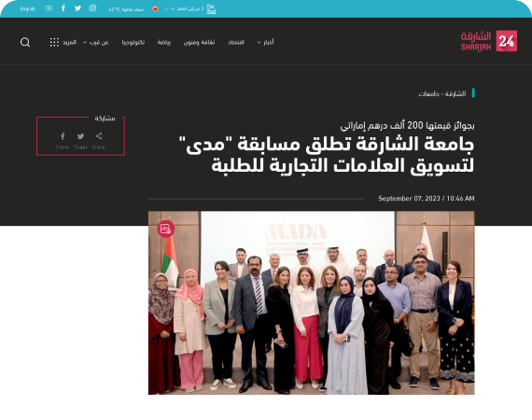Click the generic Share icon in مشاركة box
The width and height of the screenshot is (532, 420).
(99, 136)
